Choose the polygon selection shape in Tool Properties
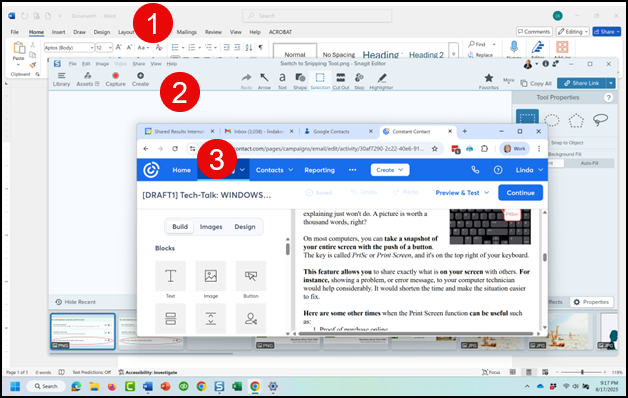Viewport: 628px width, 398px height. tap(576, 120)
